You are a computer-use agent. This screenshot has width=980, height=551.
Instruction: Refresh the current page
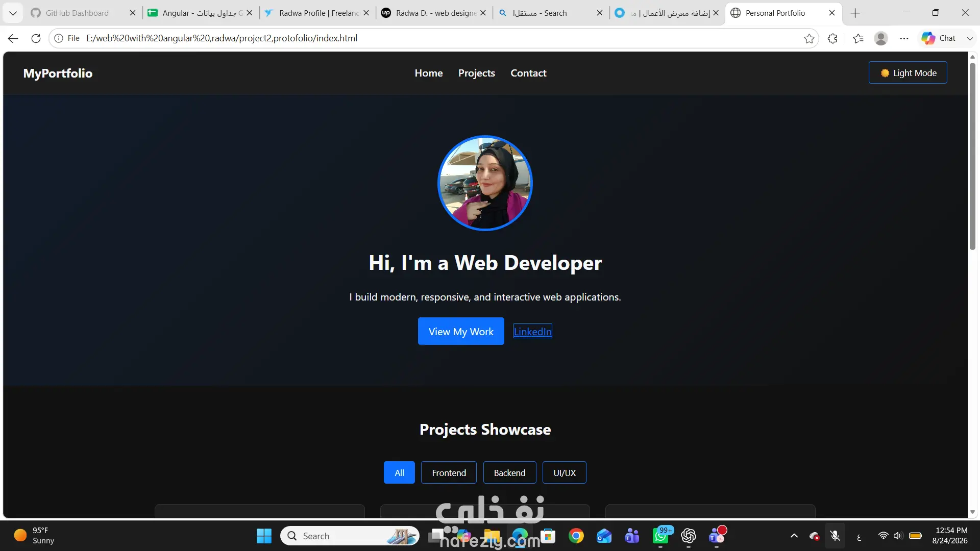coord(36,38)
